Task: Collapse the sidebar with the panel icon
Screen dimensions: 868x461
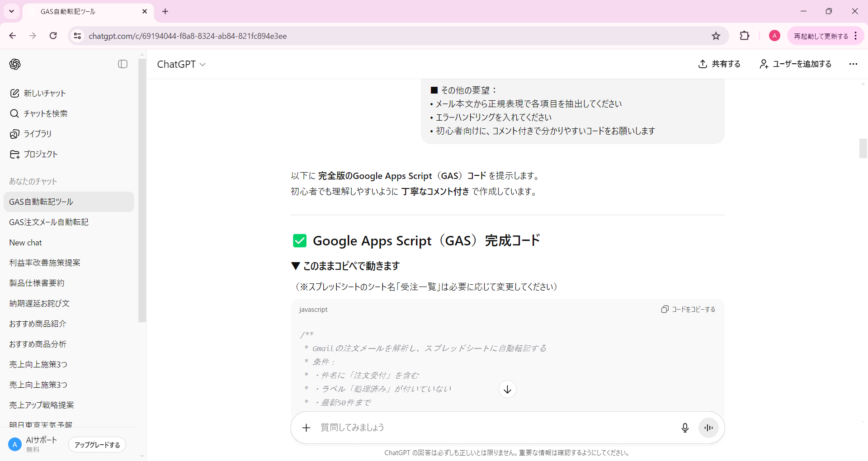Action: [x=123, y=64]
